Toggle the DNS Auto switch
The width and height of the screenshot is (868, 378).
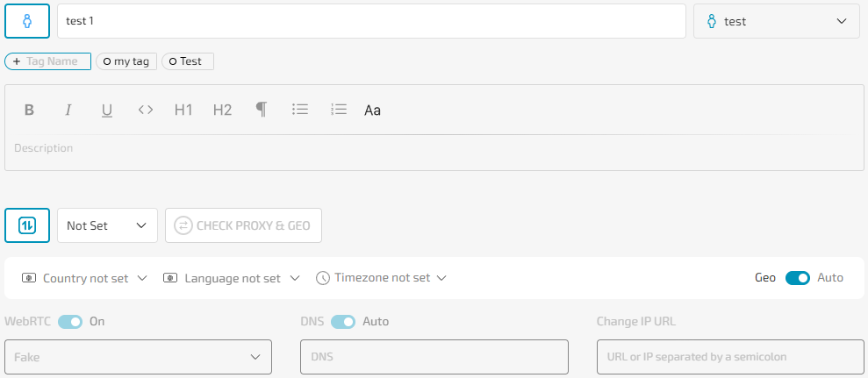(x=343, y=322)
